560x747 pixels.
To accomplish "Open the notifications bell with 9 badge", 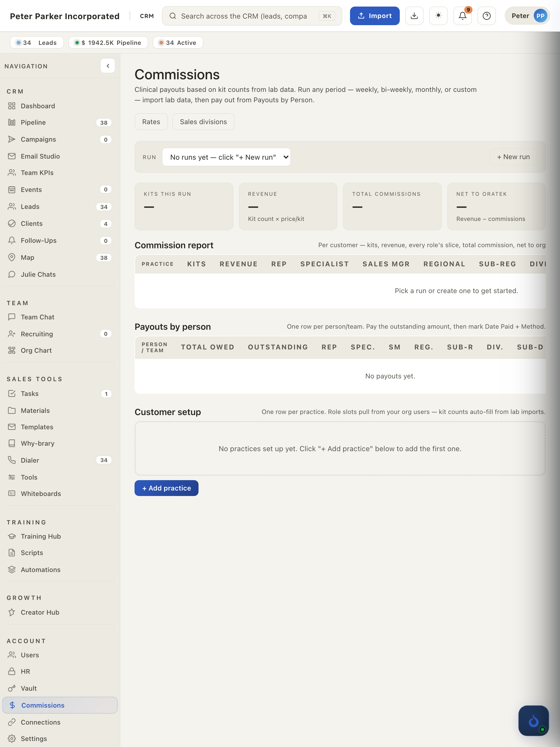I will (x=462, y=16).
